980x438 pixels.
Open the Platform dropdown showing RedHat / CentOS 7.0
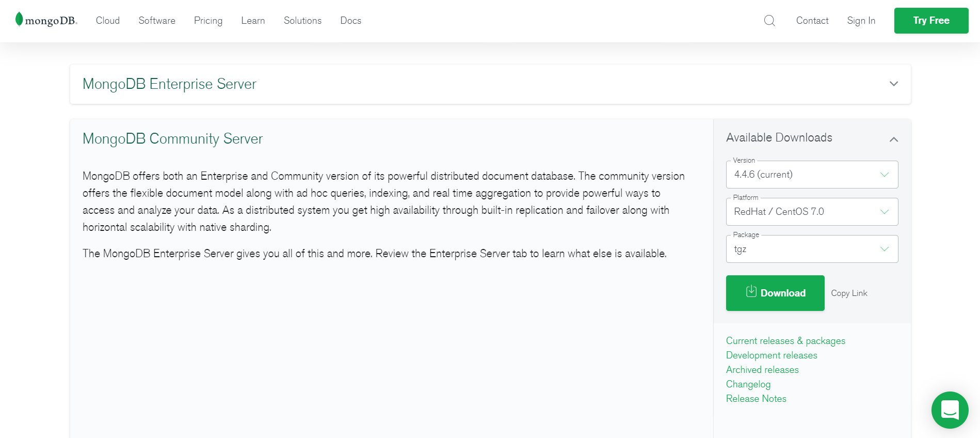point(812,212)
